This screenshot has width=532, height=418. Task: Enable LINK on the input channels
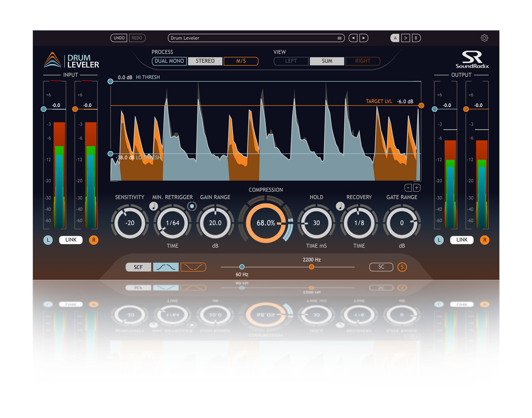(x=70, y=240)
